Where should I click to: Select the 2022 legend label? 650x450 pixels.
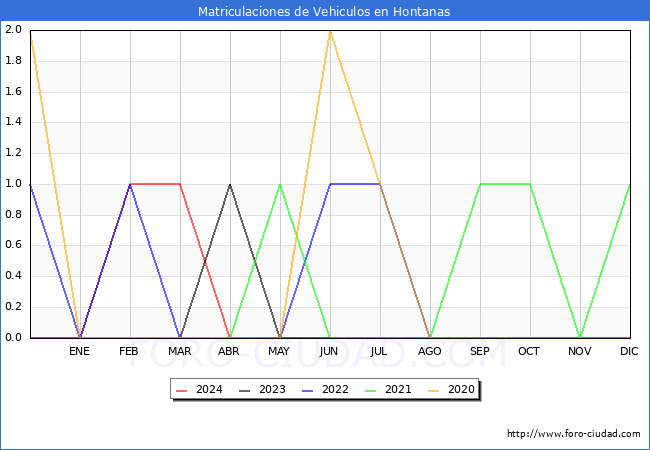(x=335, y=390)
